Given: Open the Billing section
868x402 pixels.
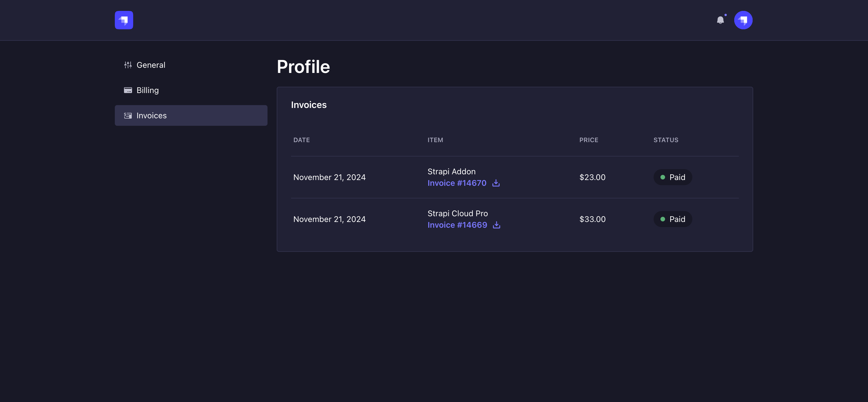Looking at the screenshot, I should pos(148,90).
